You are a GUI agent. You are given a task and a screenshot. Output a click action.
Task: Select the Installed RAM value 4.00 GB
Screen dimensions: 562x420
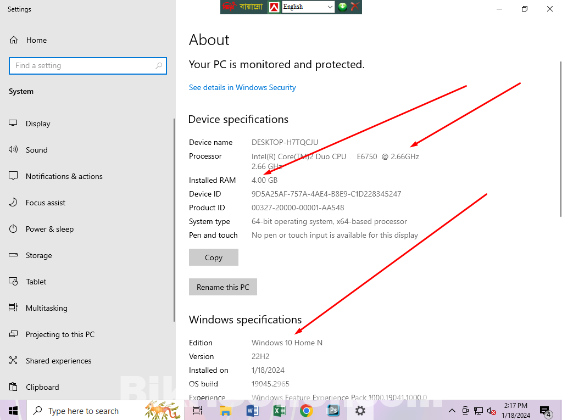(x=265, y=180)
